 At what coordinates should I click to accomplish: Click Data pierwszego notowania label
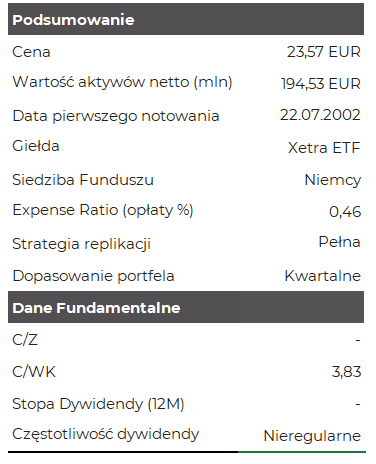[x=116, y=116]
